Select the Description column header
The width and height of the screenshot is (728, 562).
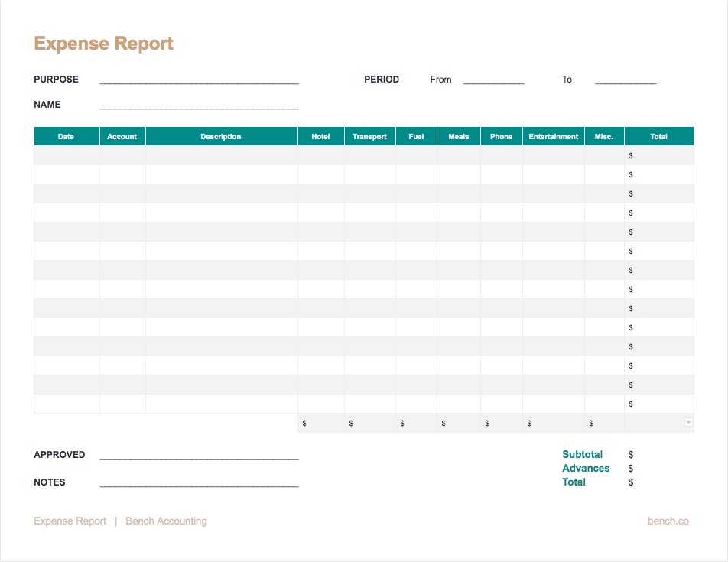[x=220, y=136]
